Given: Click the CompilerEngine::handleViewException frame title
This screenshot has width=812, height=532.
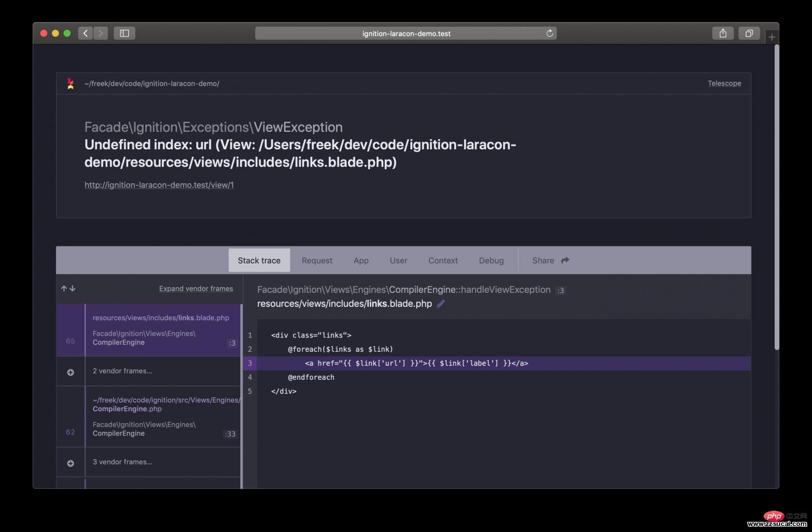Looking at the screenshot, I should [404, 289].
